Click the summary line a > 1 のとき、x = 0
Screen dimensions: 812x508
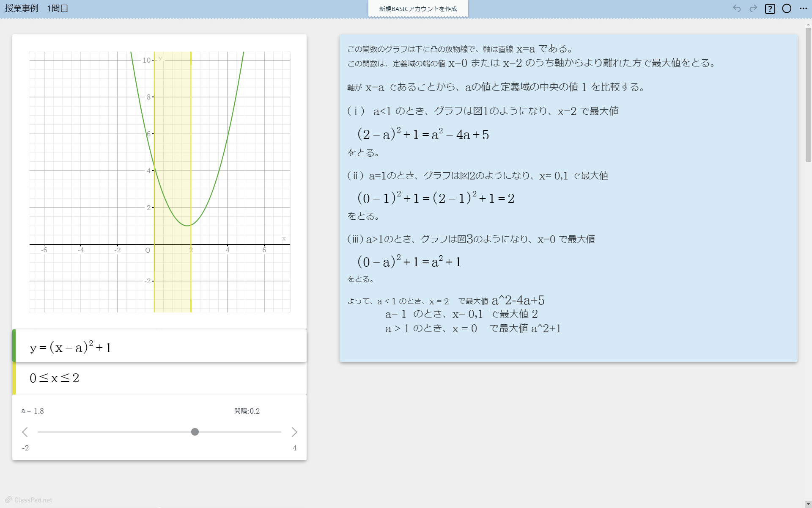point(473,329)
